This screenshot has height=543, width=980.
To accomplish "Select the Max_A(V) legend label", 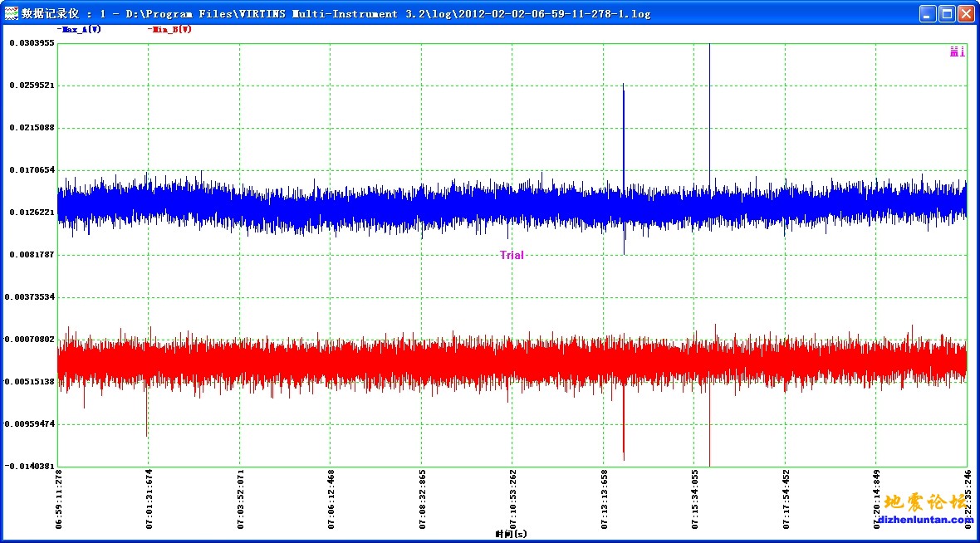I will [79, 29].
